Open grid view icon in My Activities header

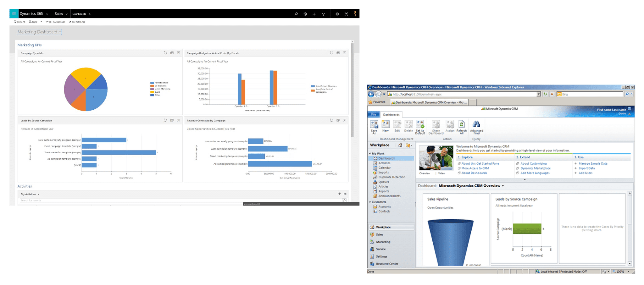tap(345, 194)
